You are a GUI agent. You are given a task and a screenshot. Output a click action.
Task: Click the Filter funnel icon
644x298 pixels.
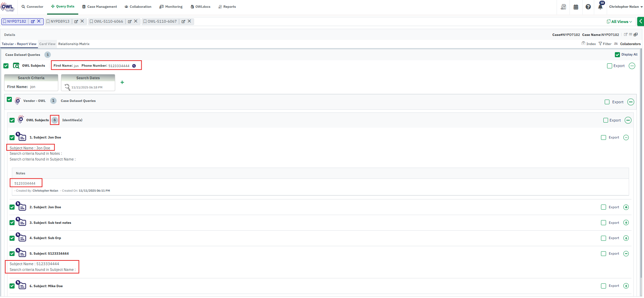pos(600,44)
